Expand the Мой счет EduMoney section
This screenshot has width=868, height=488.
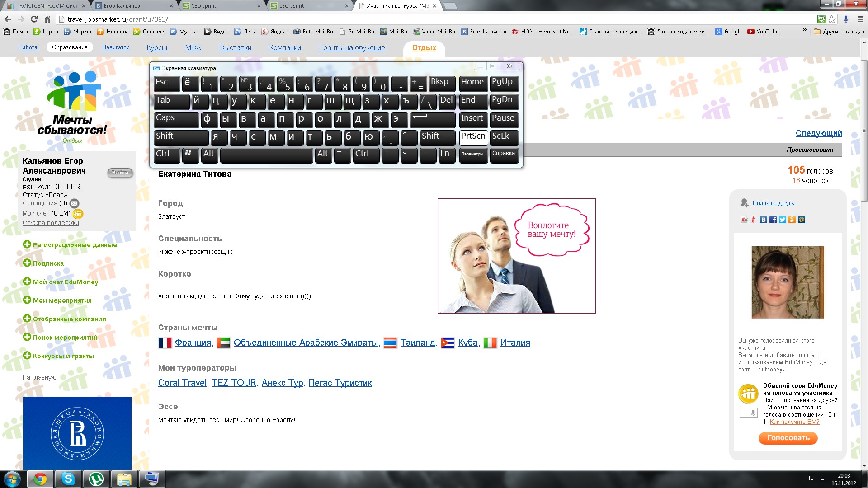click(x=65, y=282)
